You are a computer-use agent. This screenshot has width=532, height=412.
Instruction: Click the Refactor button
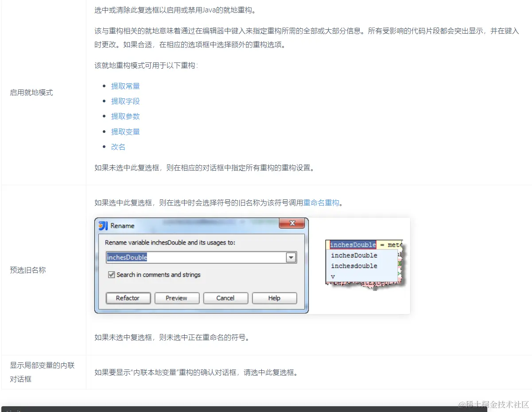pyautogui.click(x=128, y=298)
